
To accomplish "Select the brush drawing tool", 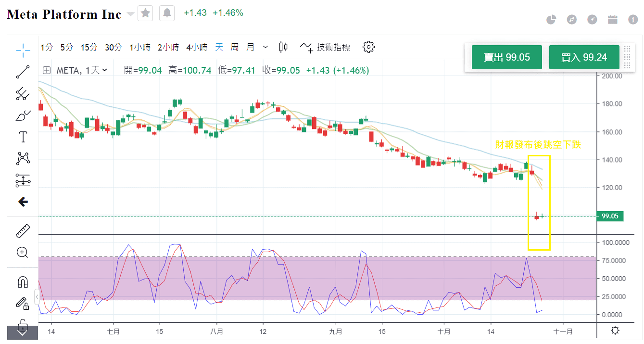I will (x=23, y=115).
